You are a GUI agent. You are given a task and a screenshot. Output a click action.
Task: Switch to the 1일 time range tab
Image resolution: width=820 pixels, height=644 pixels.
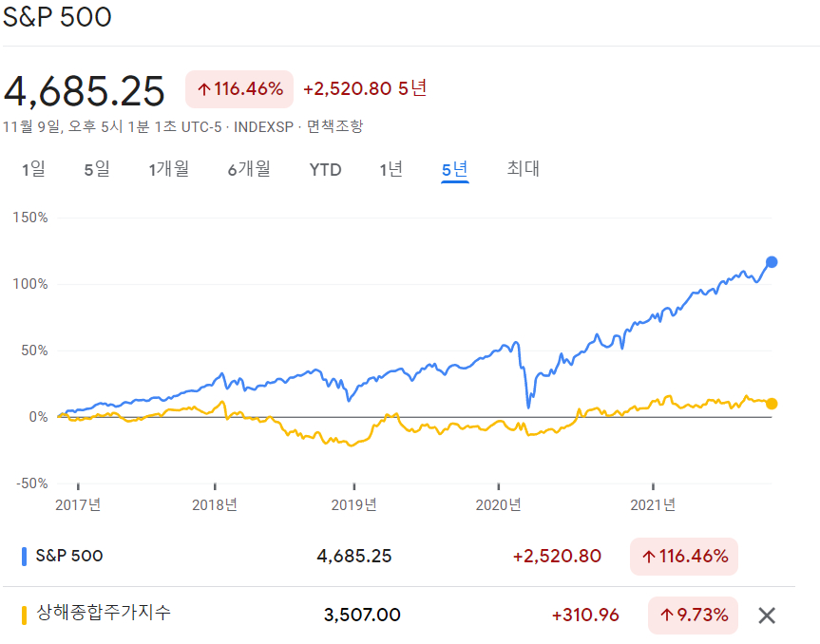tap(32, 168)
